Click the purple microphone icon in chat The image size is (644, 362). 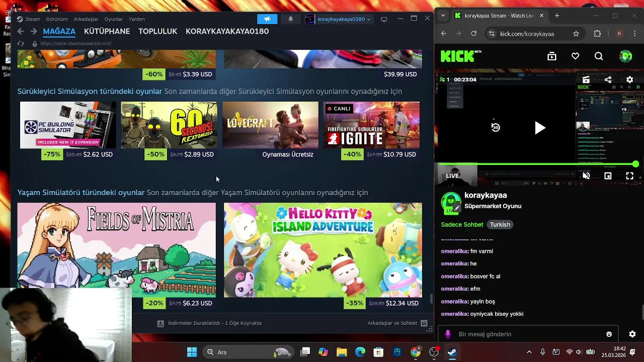pos(448,334)
